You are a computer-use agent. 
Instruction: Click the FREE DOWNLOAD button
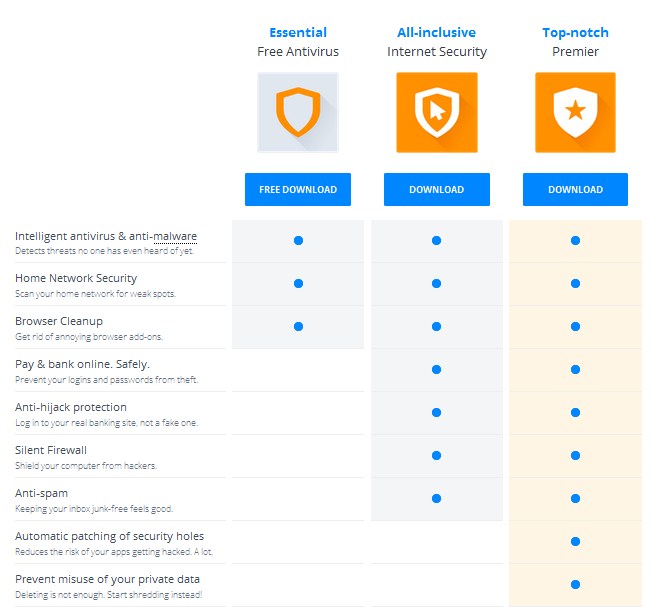pyautogui.click(x=298, y=189)
